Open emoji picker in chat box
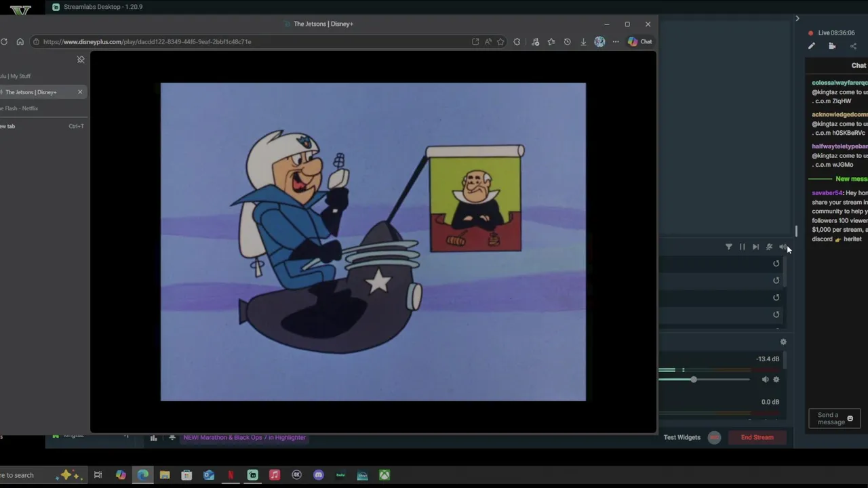 coord(850,419)
